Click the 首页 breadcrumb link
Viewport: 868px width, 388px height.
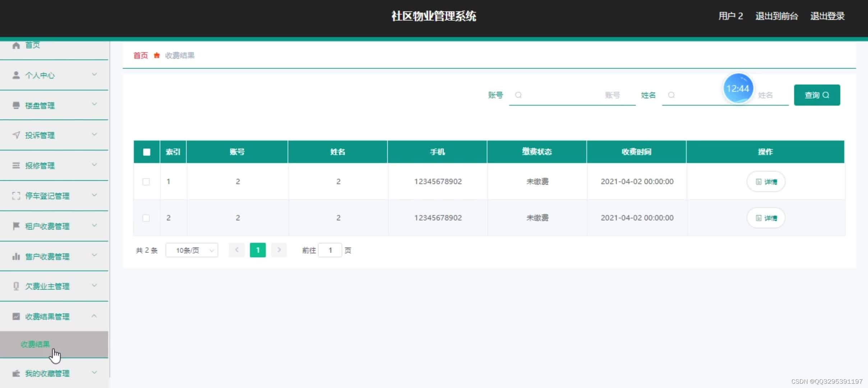coord(140,55)
